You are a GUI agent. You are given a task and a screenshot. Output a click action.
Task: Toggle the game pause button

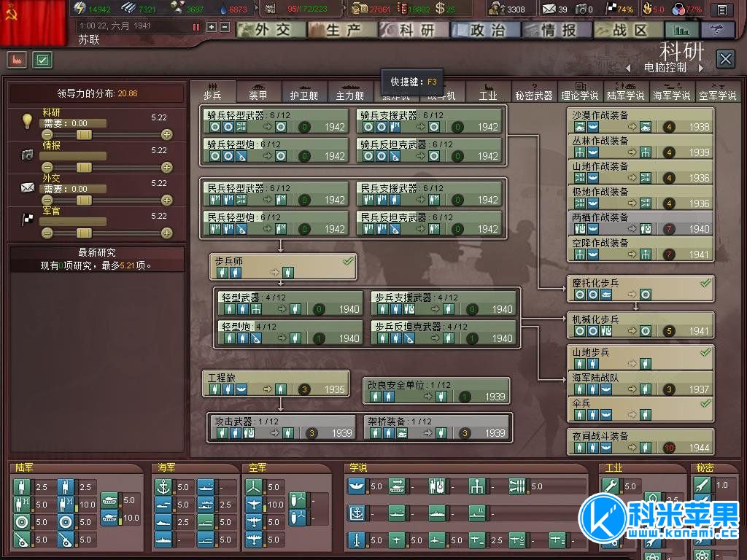point(196,27)
